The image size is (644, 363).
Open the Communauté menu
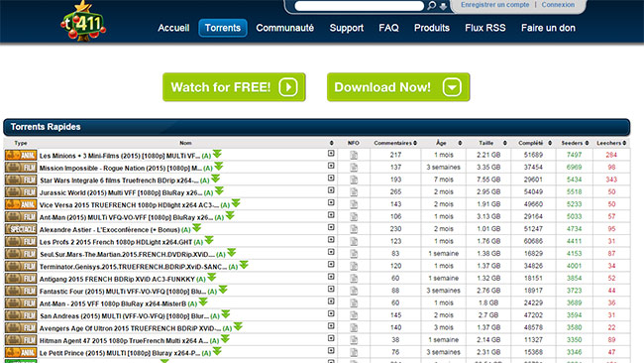(284, 28)
